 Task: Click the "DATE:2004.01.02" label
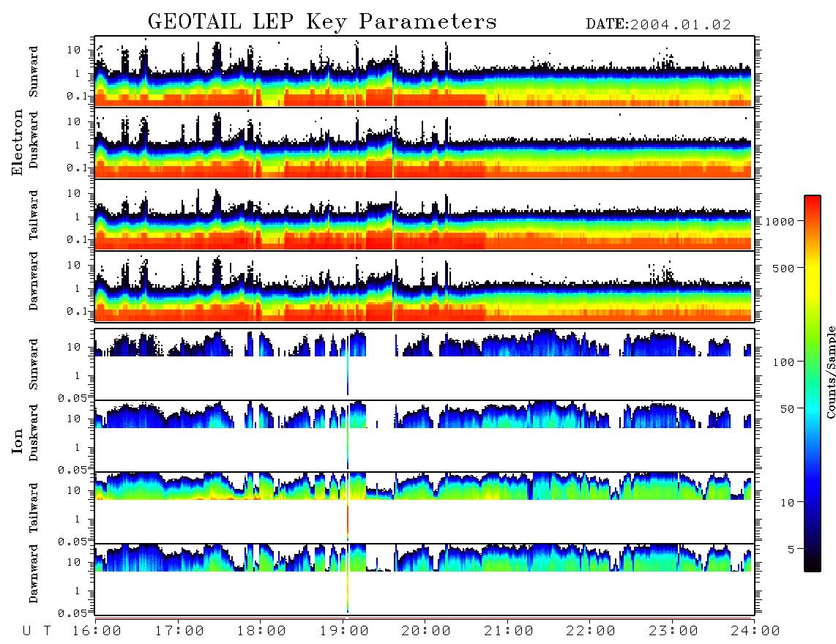tap(658, 25)
